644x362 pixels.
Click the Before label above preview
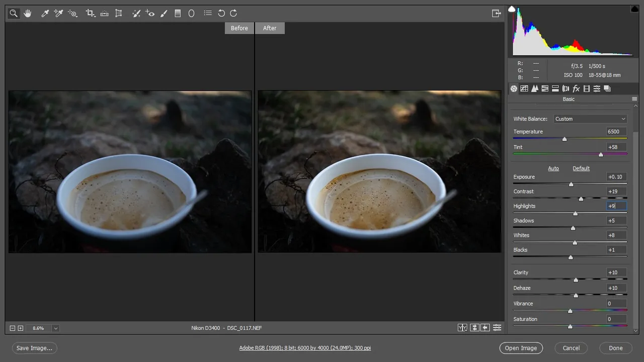coord(239,28)
